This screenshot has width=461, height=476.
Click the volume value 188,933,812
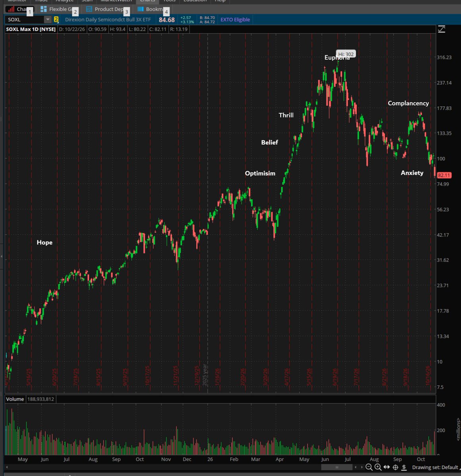click(x=41, y=399)
